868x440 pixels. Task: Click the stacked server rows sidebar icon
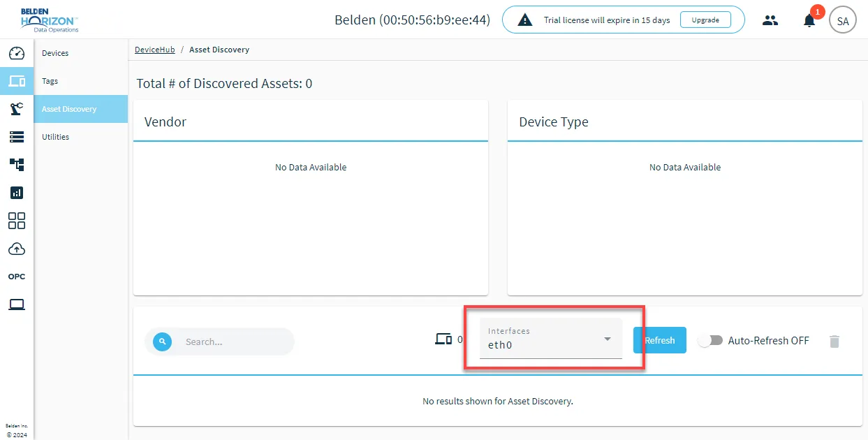pos(17,137)
